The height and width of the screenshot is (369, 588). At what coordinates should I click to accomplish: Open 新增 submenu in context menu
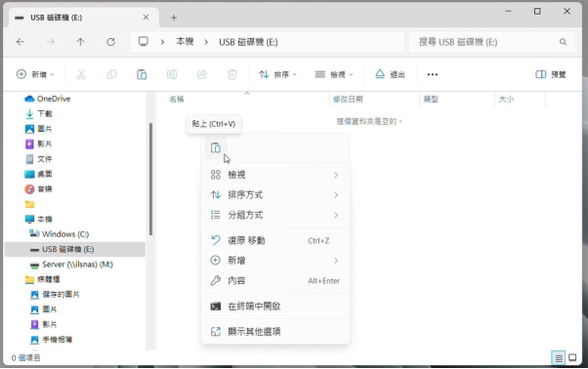pos(275,261)
